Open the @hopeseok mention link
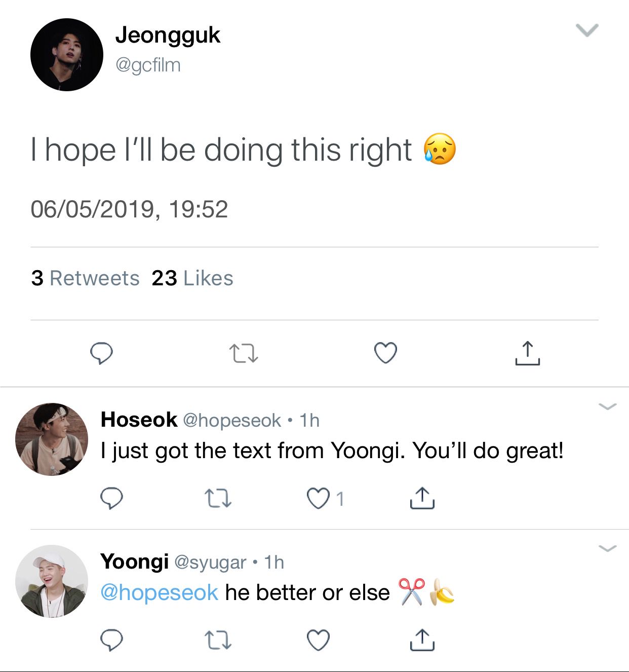Screen dimensions: 629x672 click(x=159, y=592)
